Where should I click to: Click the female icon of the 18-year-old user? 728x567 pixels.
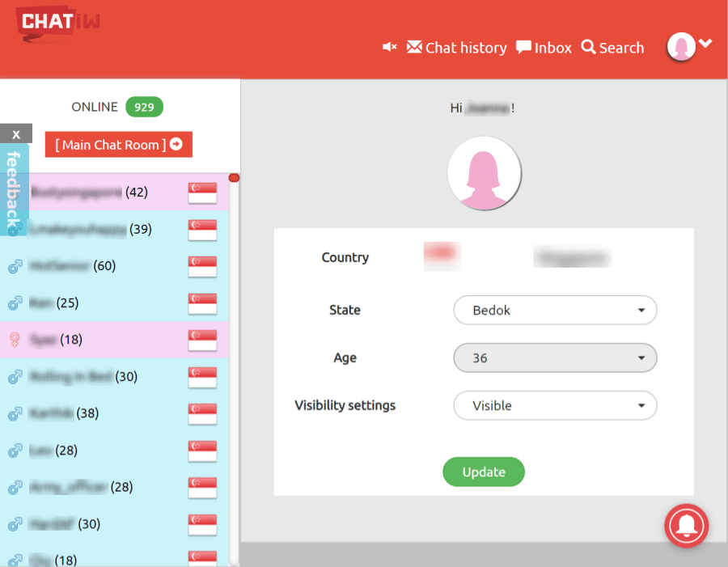(15, 340)
